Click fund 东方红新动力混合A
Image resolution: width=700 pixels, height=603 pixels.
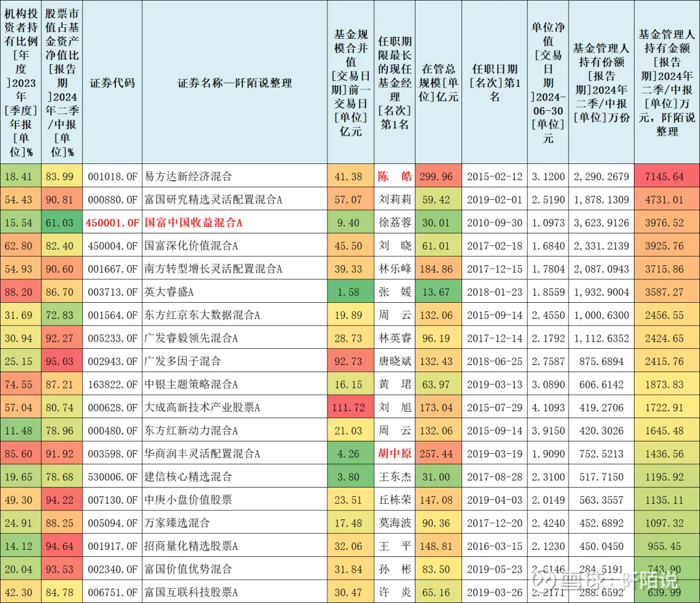pyautogui.click(x=191, y=431)
